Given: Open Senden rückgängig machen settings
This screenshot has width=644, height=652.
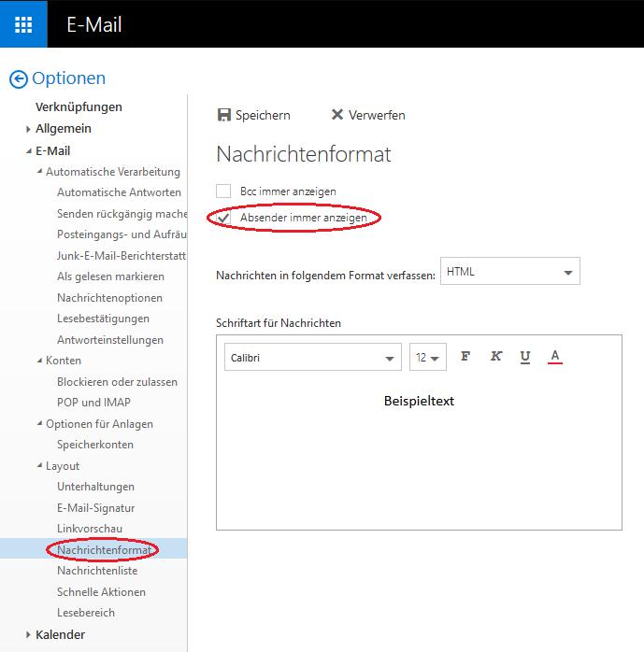Looking at the screenshot, I should 122,214.
